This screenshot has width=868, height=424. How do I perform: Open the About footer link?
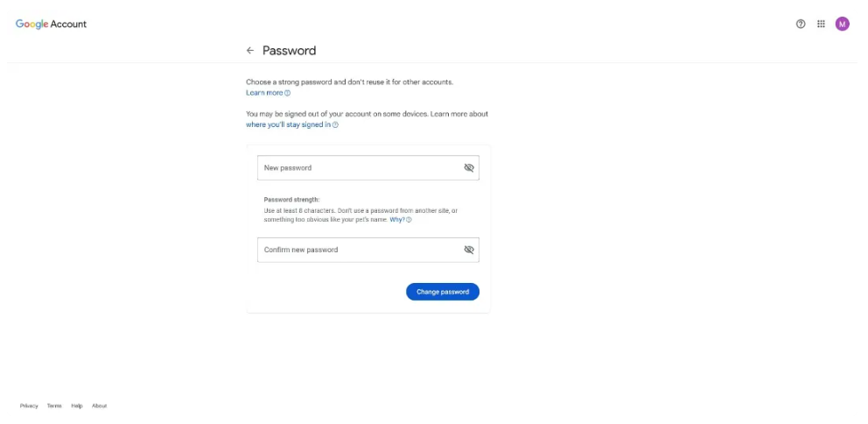(x=100, y=406)
